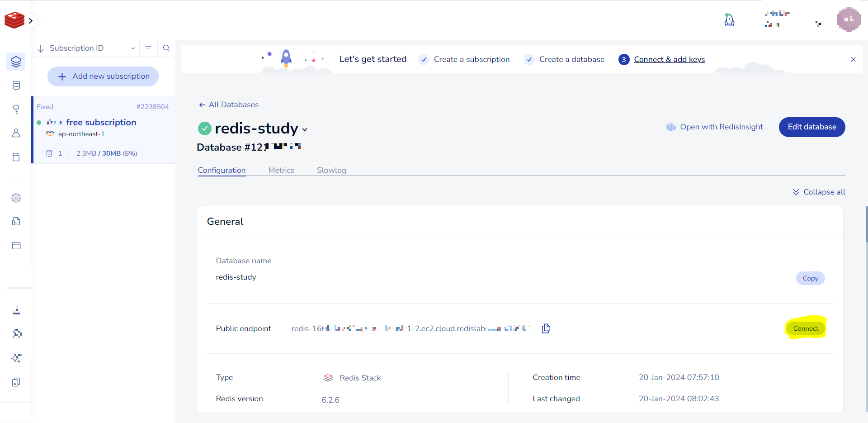Click the sidebar icon below the user icon
This screenshot has width=868, height=423.
pyautogui.click(x=16, y=157)
